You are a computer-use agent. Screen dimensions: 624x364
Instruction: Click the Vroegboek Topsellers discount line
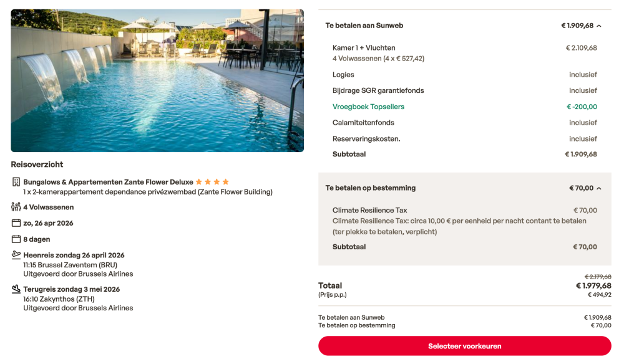(x=368, y=107)
